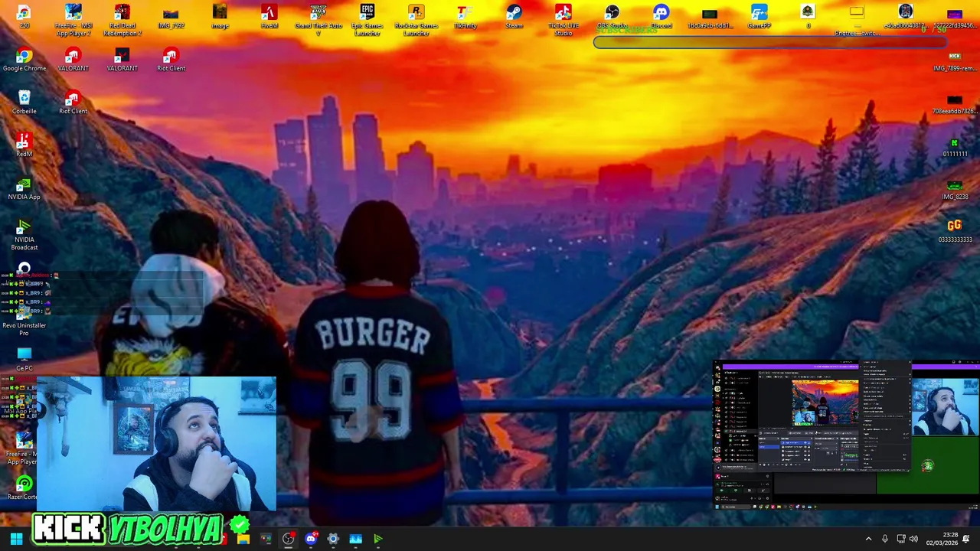
Task: Open the Rockstar Games Launcher icon
Action: (416, 20)
